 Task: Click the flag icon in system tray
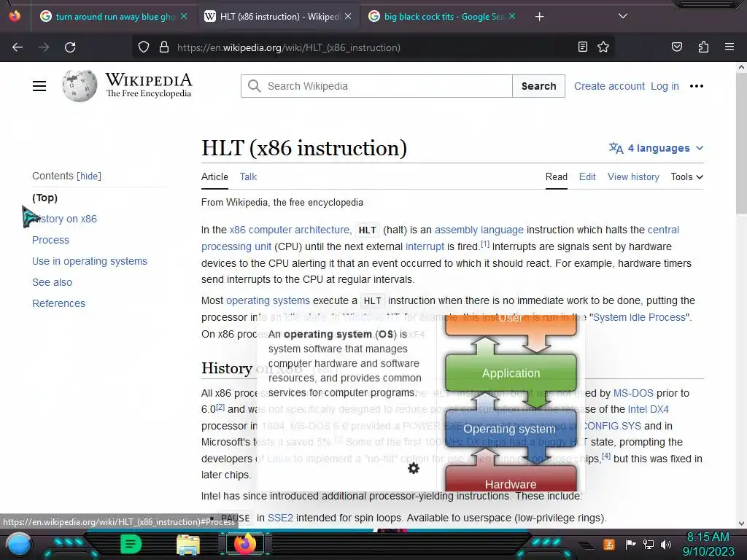630,544
